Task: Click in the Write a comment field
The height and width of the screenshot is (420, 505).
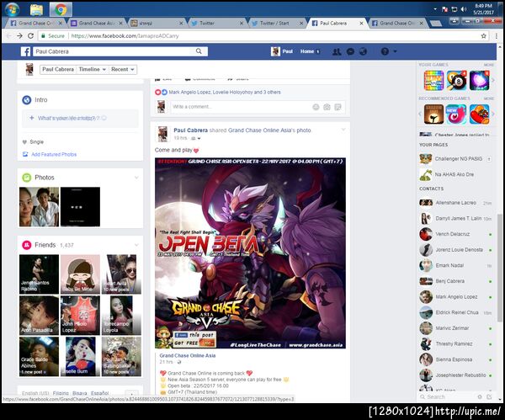Action: (241, 107)
